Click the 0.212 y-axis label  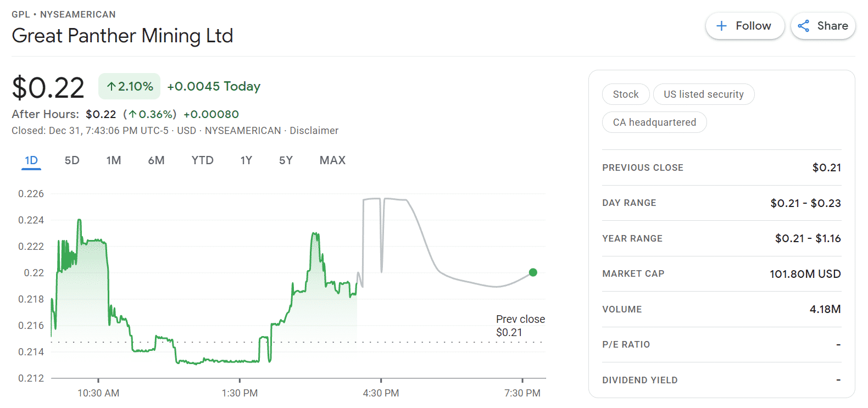pyautogui.click(x=31, y=378)
